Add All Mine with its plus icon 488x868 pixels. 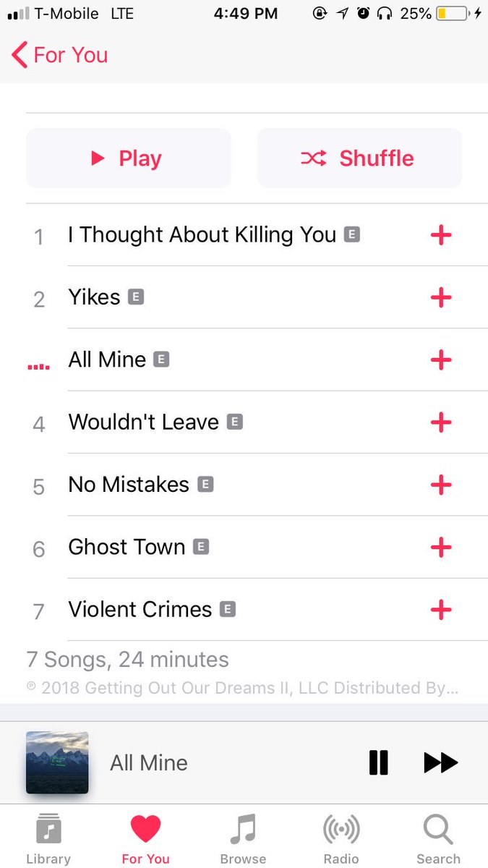tap(441, 359)
